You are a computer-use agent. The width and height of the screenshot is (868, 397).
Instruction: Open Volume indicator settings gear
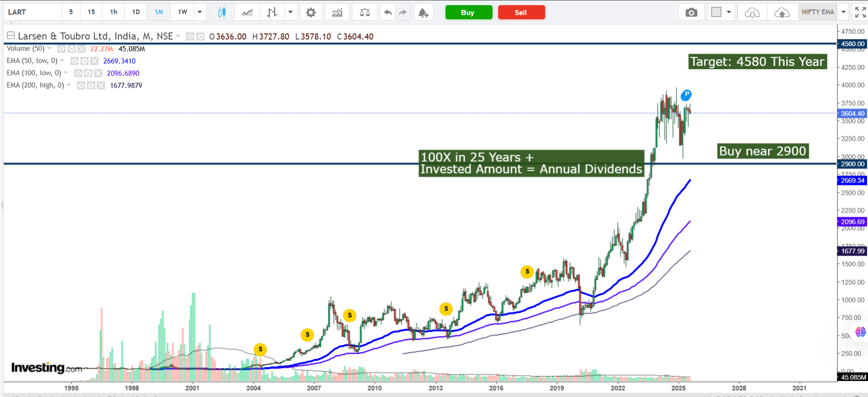coord(71,49)
